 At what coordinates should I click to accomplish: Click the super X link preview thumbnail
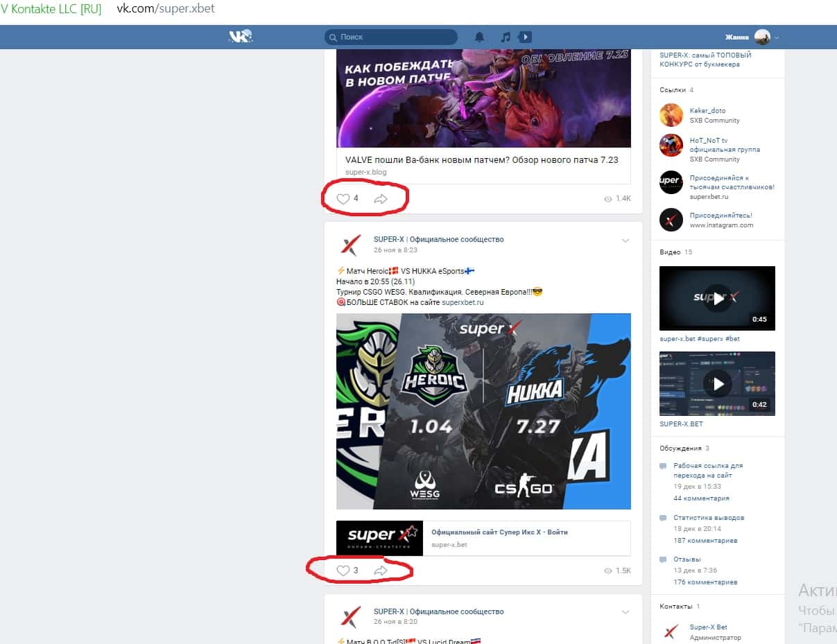click(379, 538)
